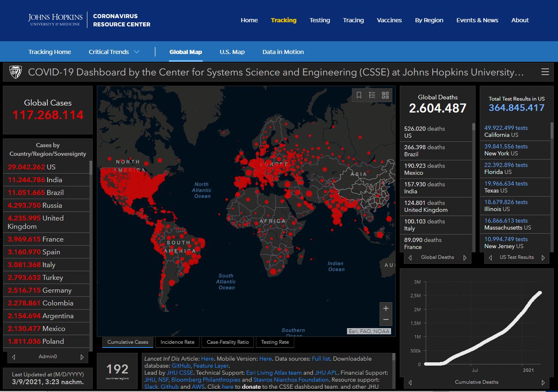
Task: Open the Tracking navigation item
Action: tap(284, 20)
